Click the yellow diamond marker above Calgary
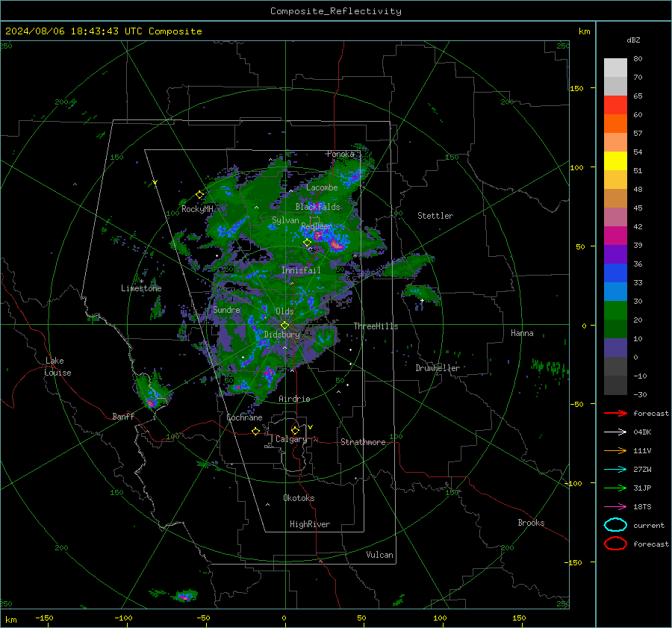This screenshot has width=672, height=628. click(295, 430)
